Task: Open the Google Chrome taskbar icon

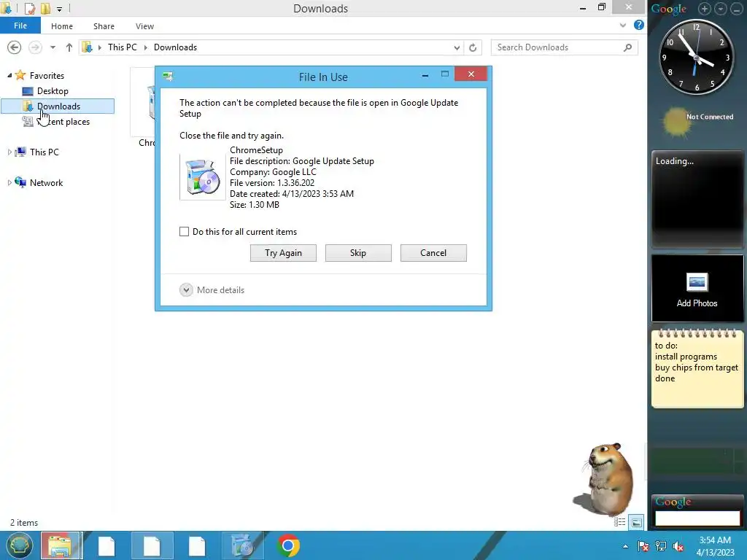Action: (x=287, y=545)
